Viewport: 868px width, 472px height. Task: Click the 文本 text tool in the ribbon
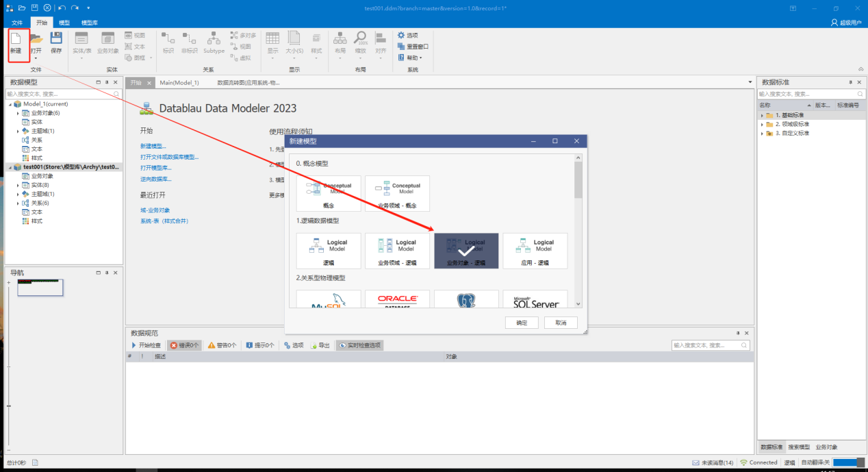coord(135,47)
